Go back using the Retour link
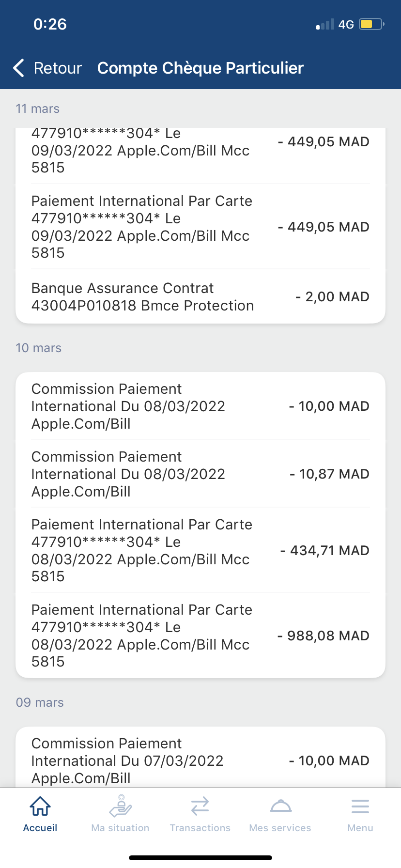Screen dimensions: 401x868 click(x=58, y=68)
